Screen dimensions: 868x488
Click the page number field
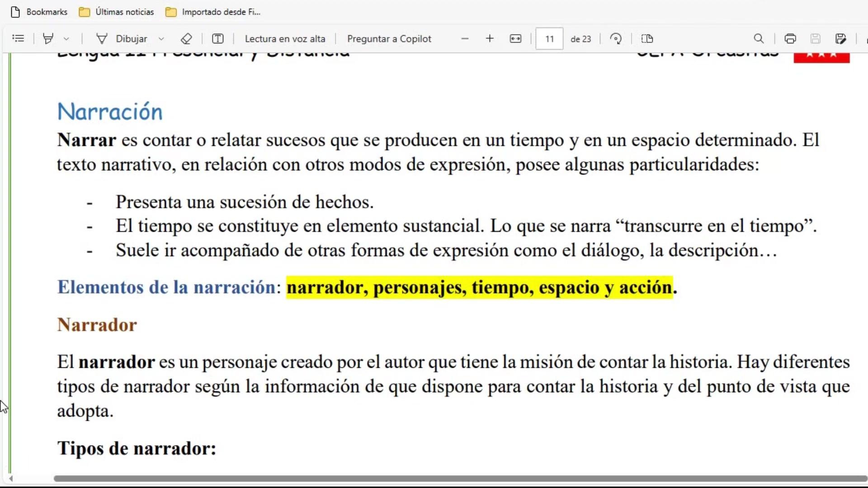coord(549,39)
